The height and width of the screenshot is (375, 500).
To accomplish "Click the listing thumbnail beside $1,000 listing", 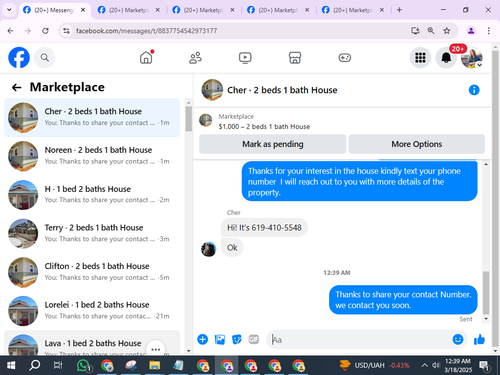I will pyautogui.click(x=206, y=120).
